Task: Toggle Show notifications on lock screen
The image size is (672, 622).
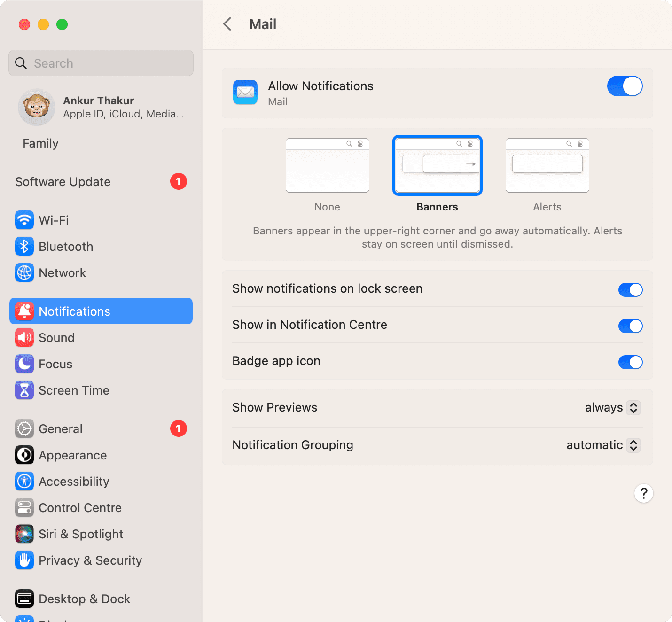Action: [x=631, y=290]
